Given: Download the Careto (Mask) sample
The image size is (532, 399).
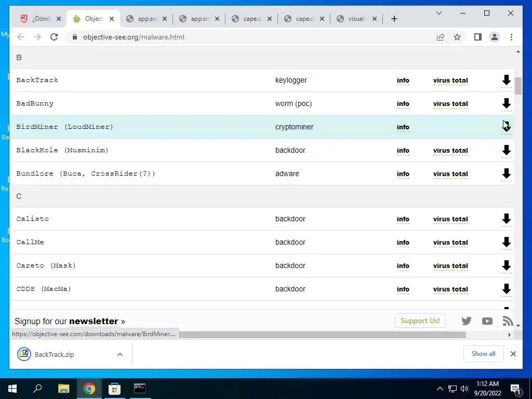Looking at the screenshot, I should (506, 265).
